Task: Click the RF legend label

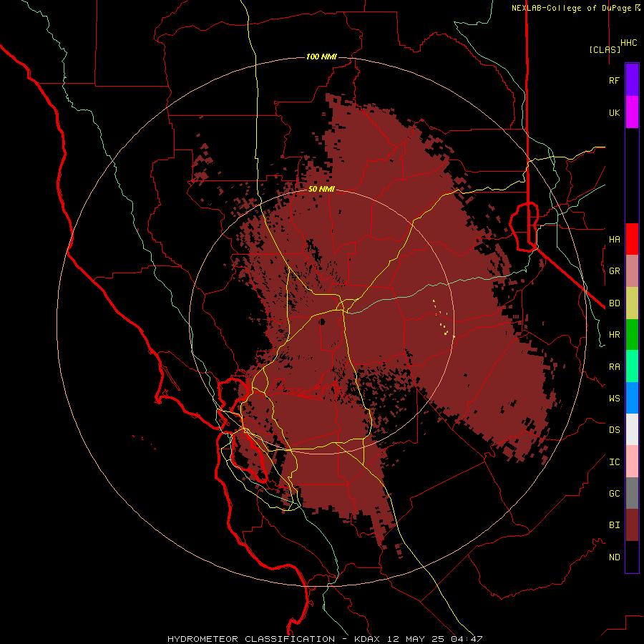Action: [x=614, y=80]
